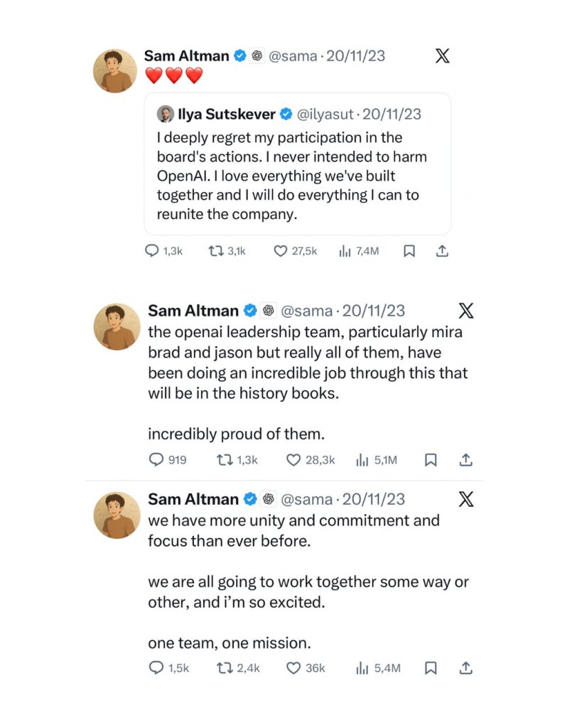Like the tweet with 27,5k likes
Screen dimensions: 582x728
coord(281,251)
